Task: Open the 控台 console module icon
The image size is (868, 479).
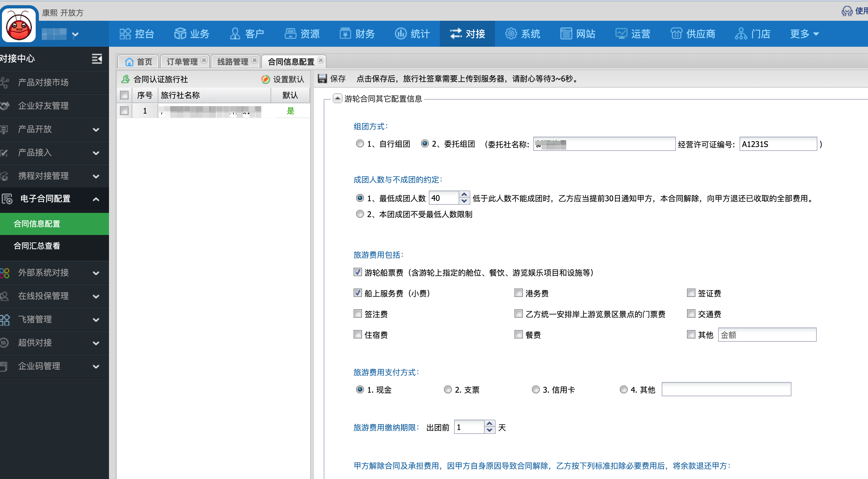Action: 125,34
